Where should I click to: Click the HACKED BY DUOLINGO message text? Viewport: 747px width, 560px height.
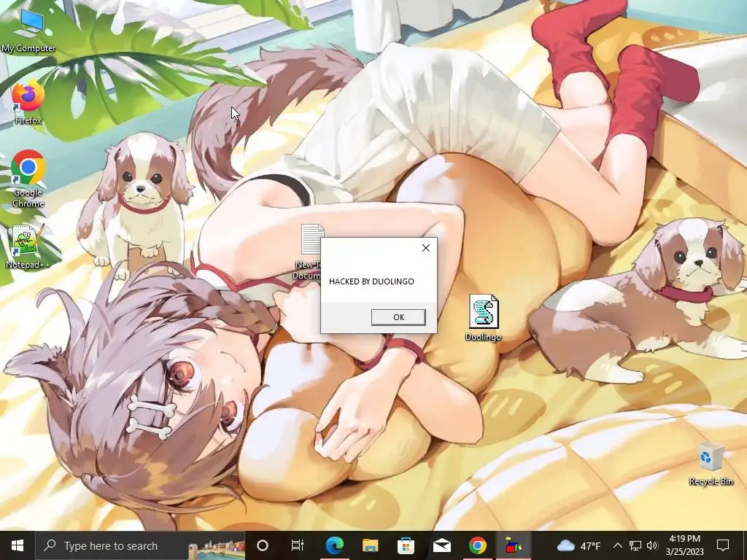click(x=371, y=281)
